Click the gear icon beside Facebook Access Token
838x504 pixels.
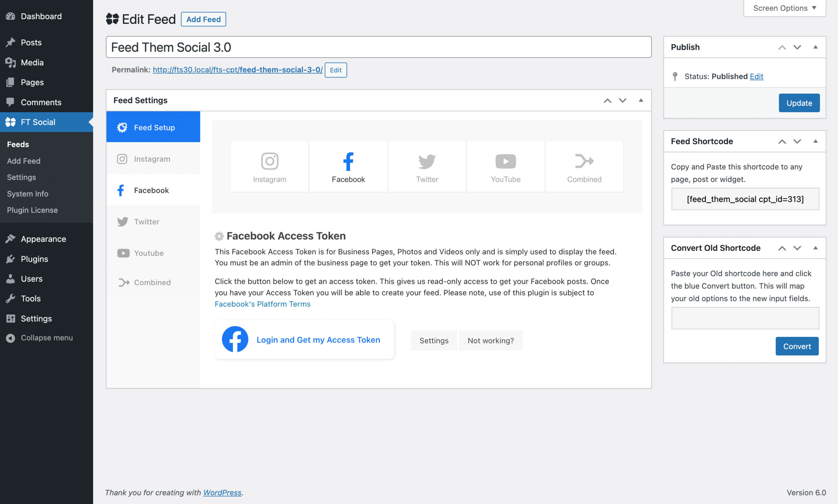point(219,236)
